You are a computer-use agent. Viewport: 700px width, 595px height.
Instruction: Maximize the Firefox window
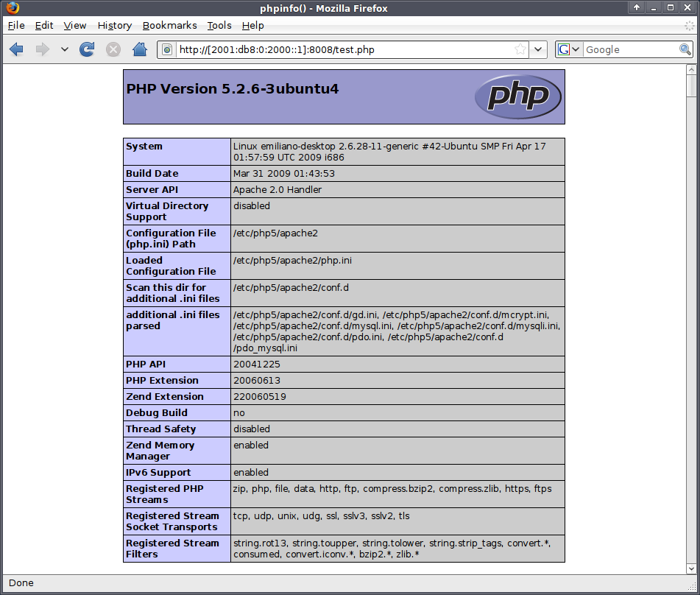click(x=671, y=7)
